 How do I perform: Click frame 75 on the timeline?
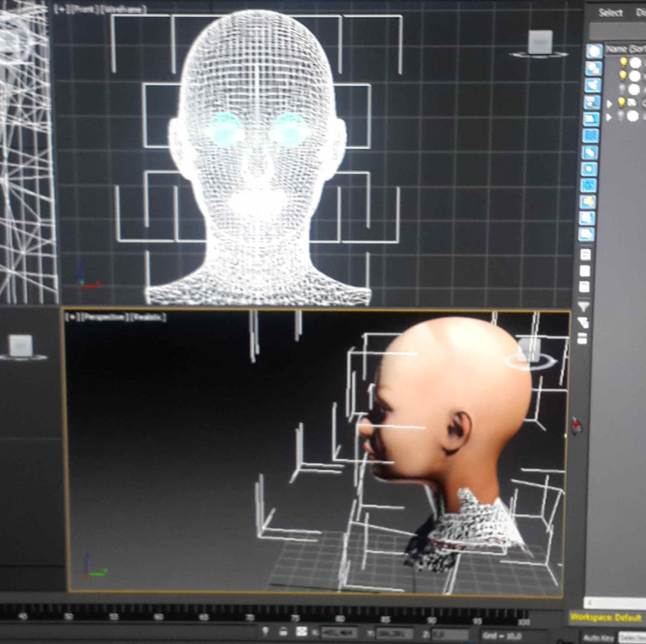click(x=295, y=618)
